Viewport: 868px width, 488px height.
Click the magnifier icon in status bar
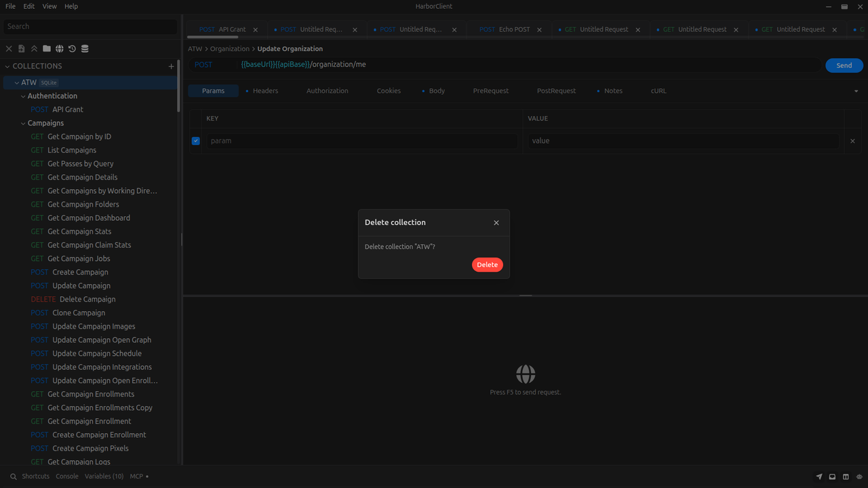pyautogui.click(x=13, y=476)
